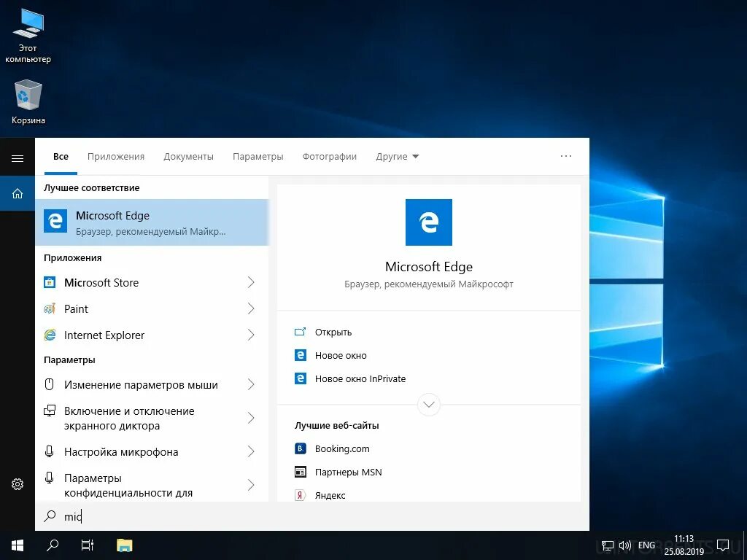Click the Paint app icon
This screenshot has height=560, width=747.
[50, 308]
